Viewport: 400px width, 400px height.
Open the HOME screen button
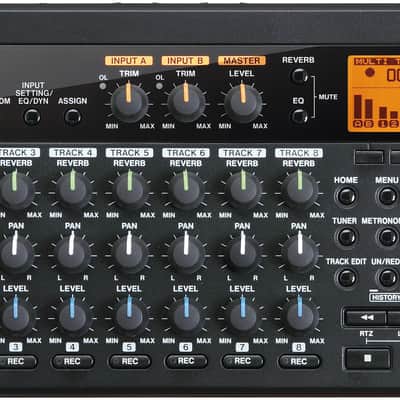coord(347,196)
